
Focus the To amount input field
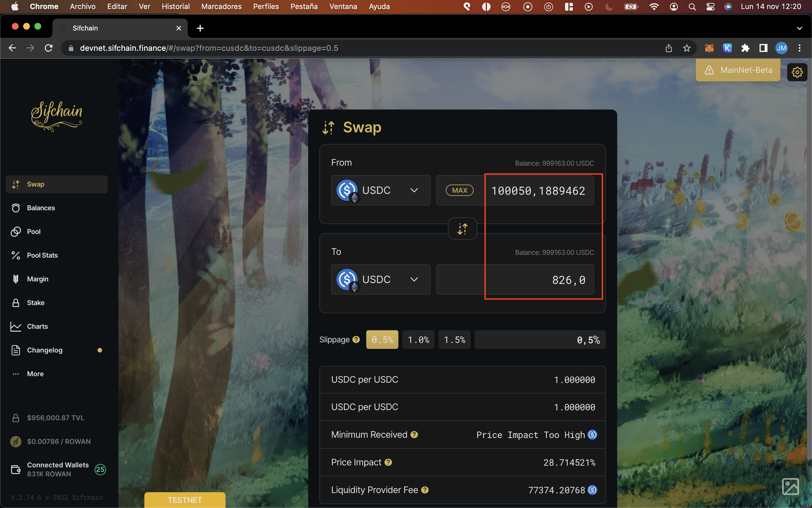point(515,279)
